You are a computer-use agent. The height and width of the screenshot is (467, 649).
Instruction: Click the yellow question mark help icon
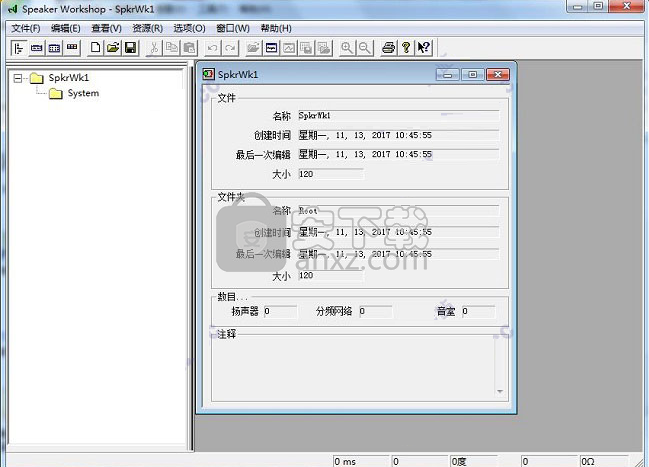point(406,48)
